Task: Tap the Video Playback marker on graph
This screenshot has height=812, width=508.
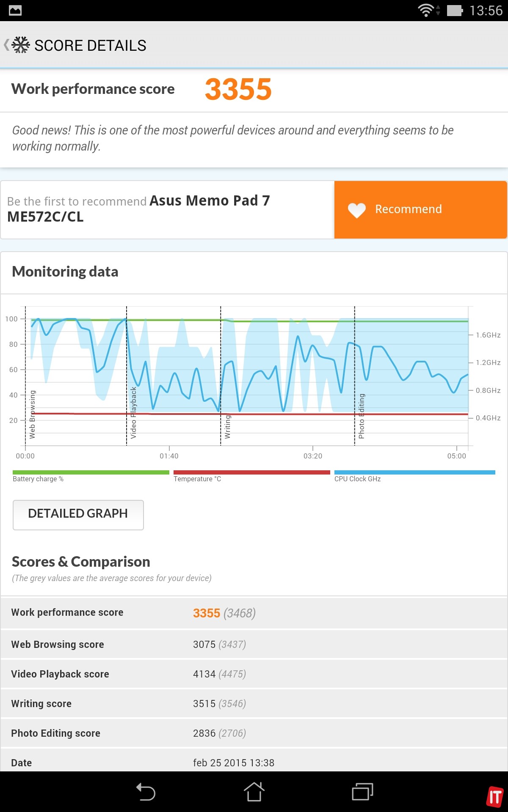Action: coord(133,412)
